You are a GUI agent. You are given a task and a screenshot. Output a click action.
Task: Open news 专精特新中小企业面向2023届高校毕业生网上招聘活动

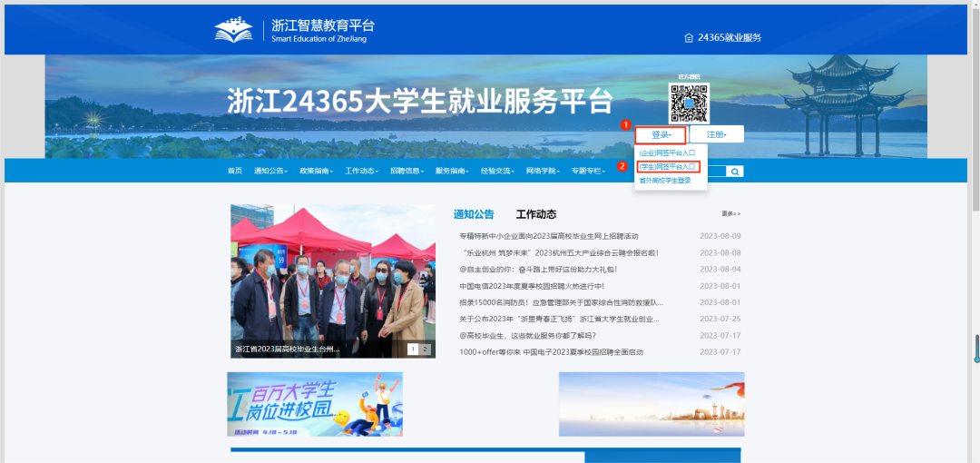(549, 236)
